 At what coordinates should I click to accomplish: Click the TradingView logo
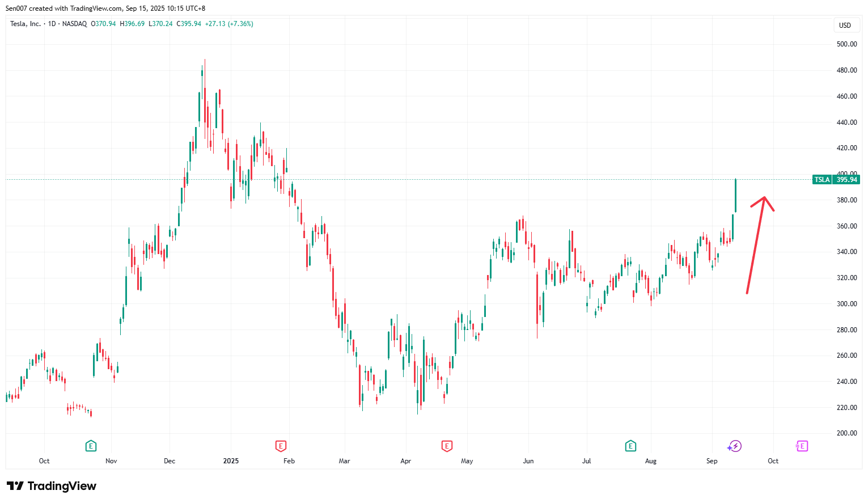52,486
